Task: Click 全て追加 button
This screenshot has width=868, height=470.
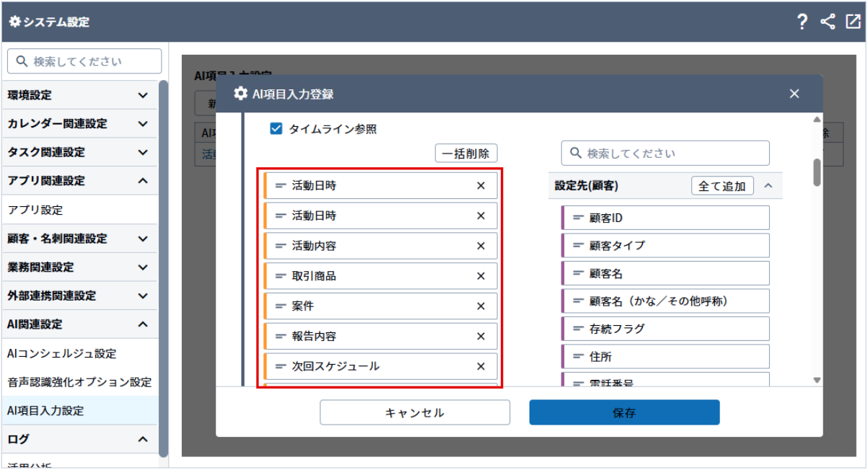Action: click(x=722, y=186)
